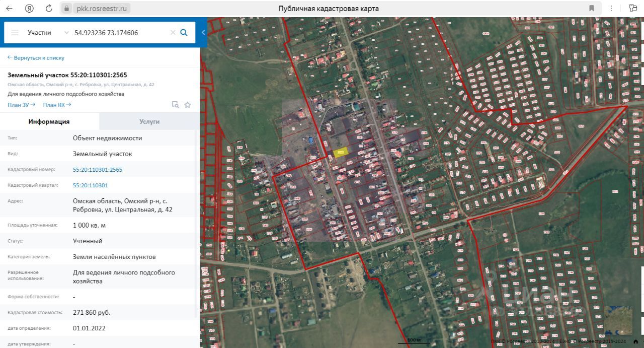Select the cadastral cost 271 860 руб.
This screenshot has height=348, width=644.
[x=92, y=312]
